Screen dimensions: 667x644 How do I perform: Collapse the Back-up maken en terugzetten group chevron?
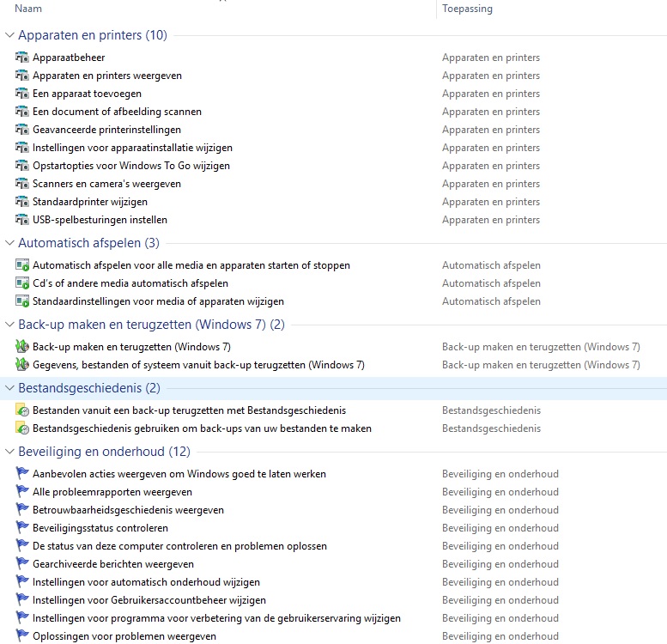pyautogui.click(x=9, y=325)
